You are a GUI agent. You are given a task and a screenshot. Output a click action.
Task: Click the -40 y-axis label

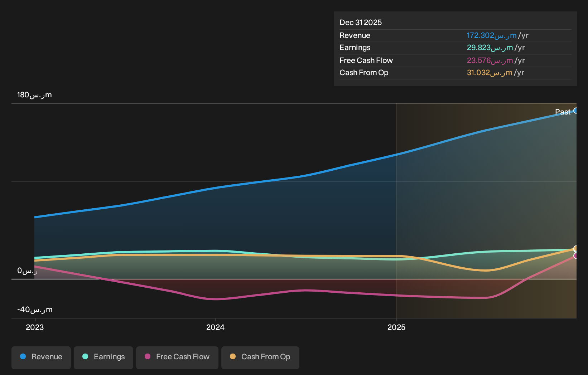click(35, 310)
